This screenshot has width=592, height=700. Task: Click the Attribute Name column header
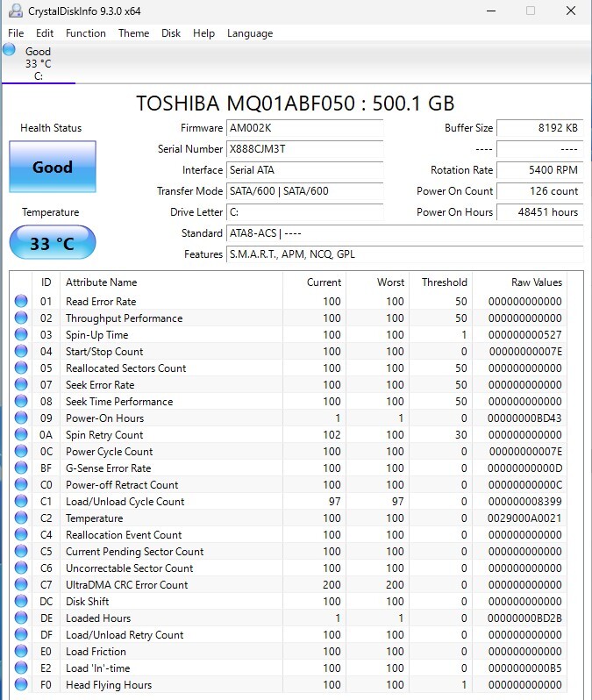click(171, 282)
